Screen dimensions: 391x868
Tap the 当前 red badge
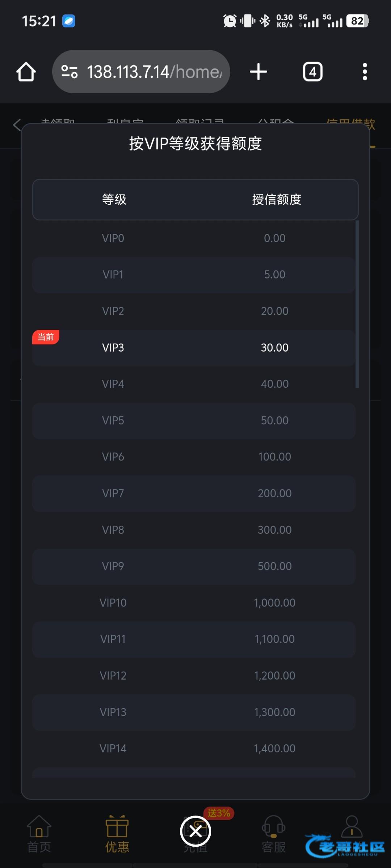coord(46,337)
